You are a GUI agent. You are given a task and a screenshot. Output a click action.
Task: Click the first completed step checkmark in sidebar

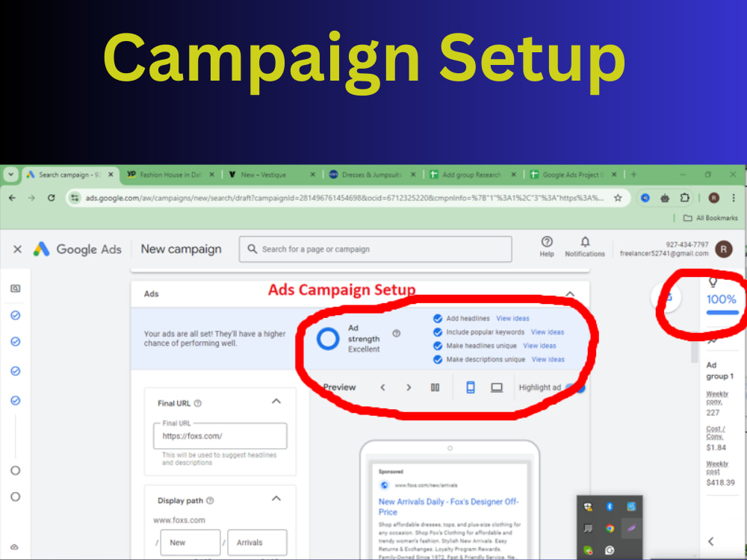point(15,315)
